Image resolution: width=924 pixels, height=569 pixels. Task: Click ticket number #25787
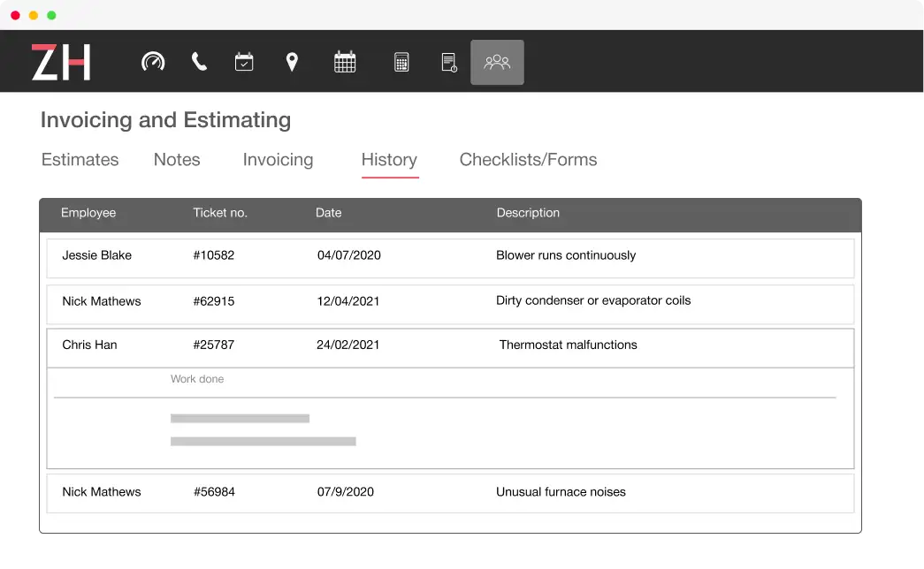point(214,345)
